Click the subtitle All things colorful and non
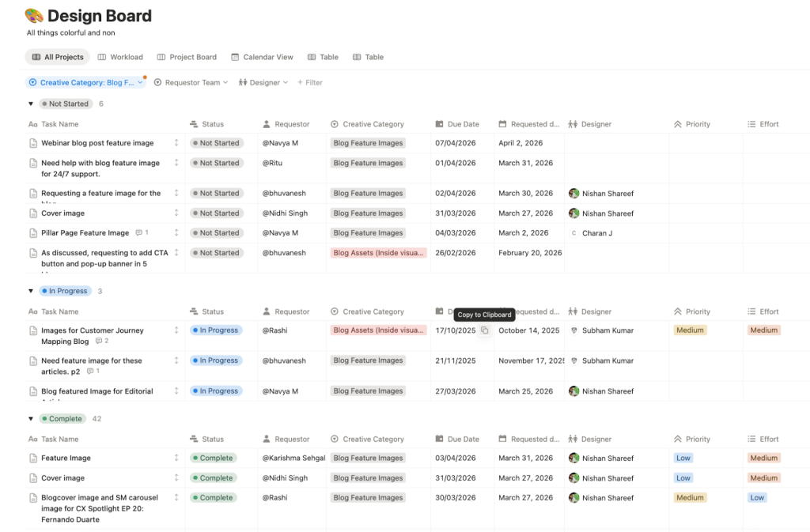This screenshot has width=810, height=532. tap(70, 32)
